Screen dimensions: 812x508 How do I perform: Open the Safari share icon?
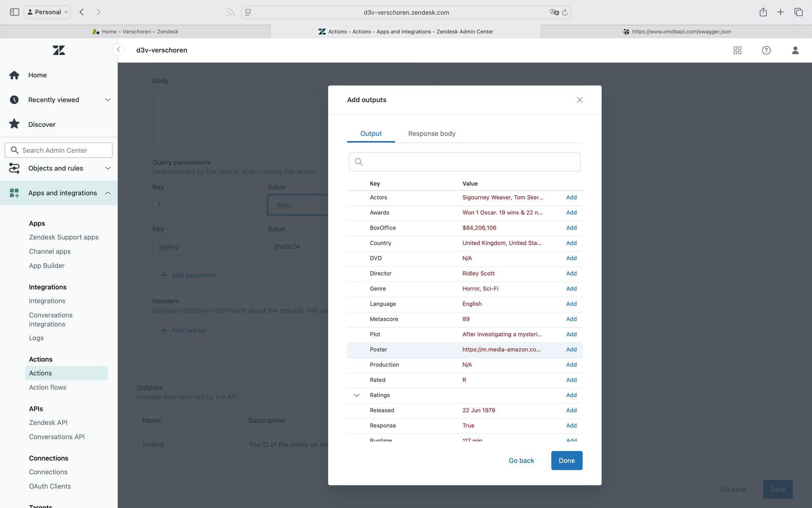click(763, 12)
